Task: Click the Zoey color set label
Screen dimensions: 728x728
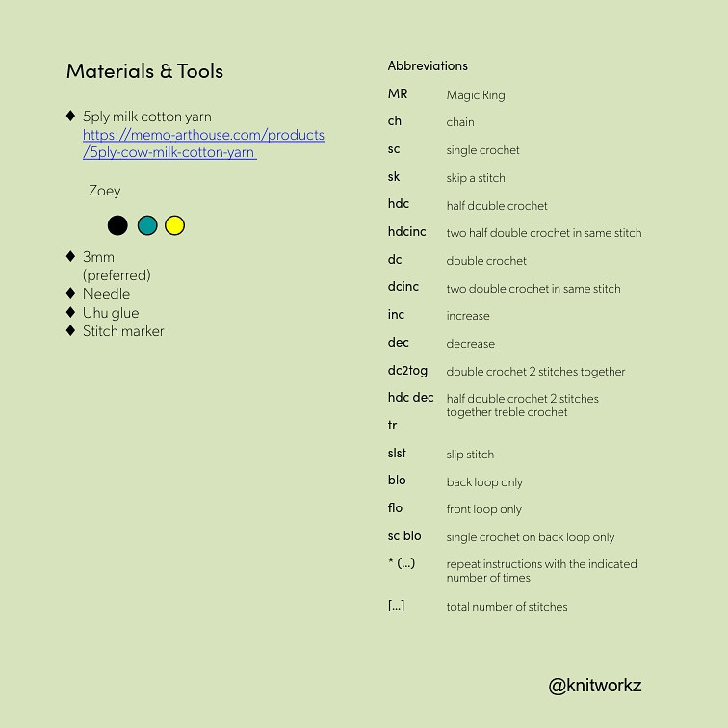Action: (105, 191)
